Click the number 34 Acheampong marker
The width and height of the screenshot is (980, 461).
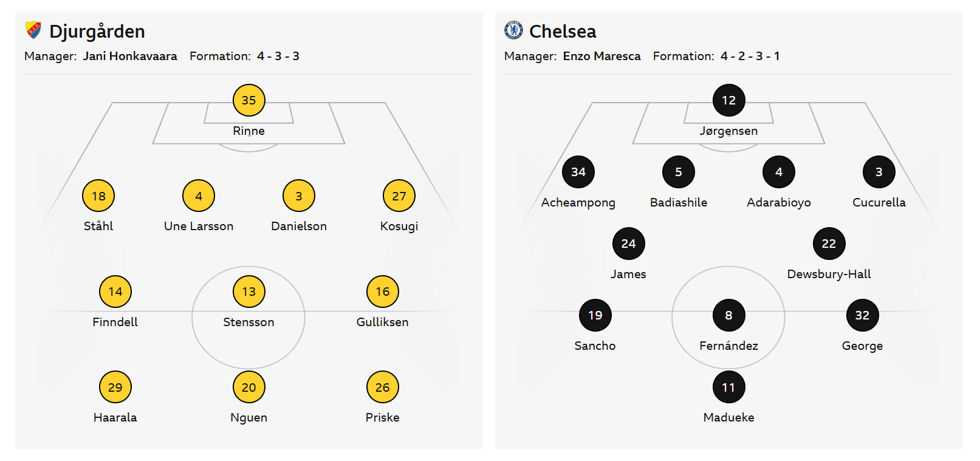(x=578, y=172)
